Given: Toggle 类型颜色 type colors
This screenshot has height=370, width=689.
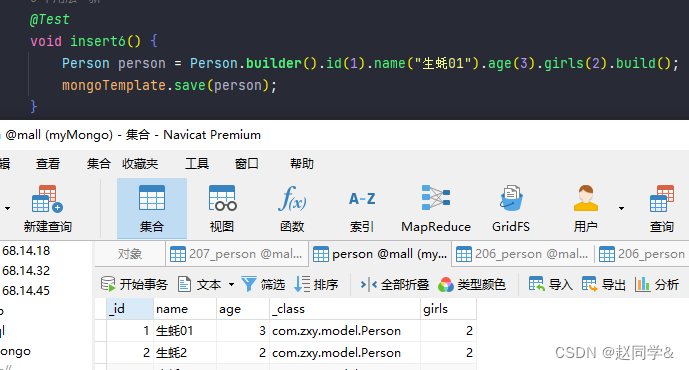Looking at the screenshot, I should point(471,284).
